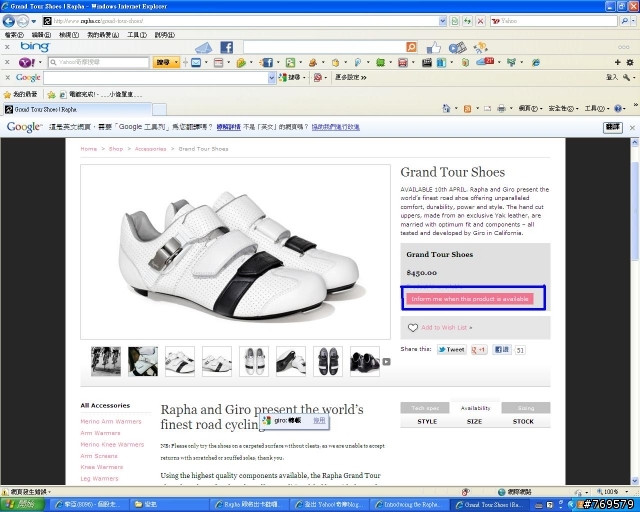Click the Print icon in command bar
The image size is (640, 512).
[501, 109]
